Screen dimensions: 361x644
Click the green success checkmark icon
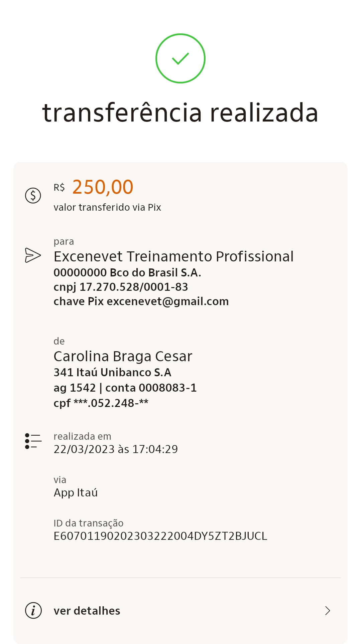coord(180,58)
